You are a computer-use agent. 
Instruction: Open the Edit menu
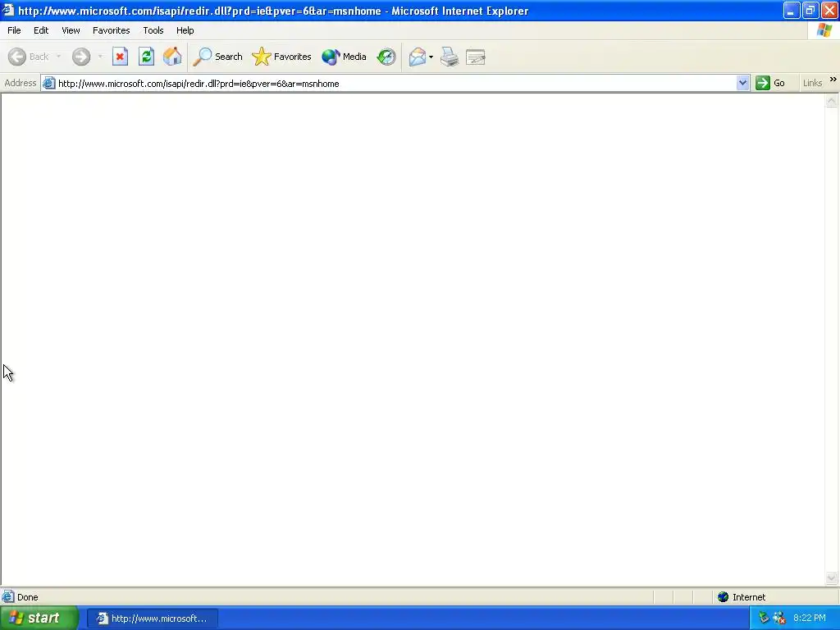click(41, 30)
